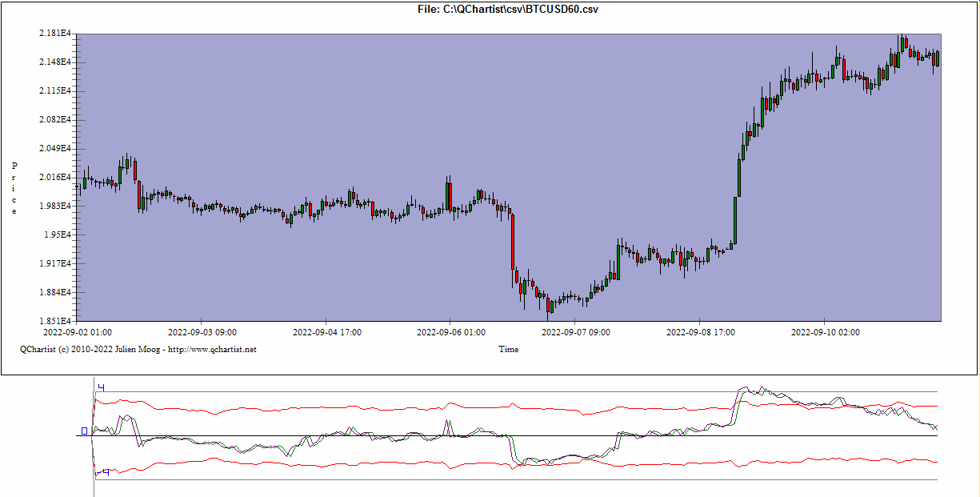Click the 2022-09-07 09:00 time label
Screen dimensions: 980x497
pos(576,331)
